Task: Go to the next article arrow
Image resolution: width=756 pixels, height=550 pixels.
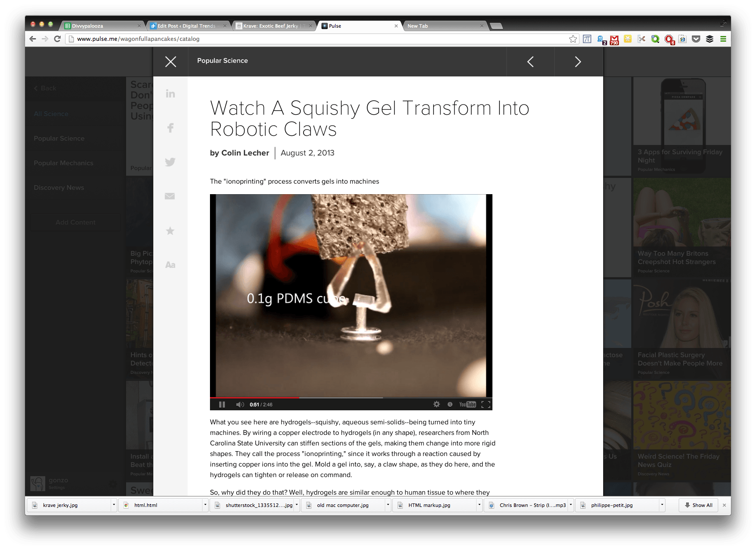Action: (x=578, y=62)
